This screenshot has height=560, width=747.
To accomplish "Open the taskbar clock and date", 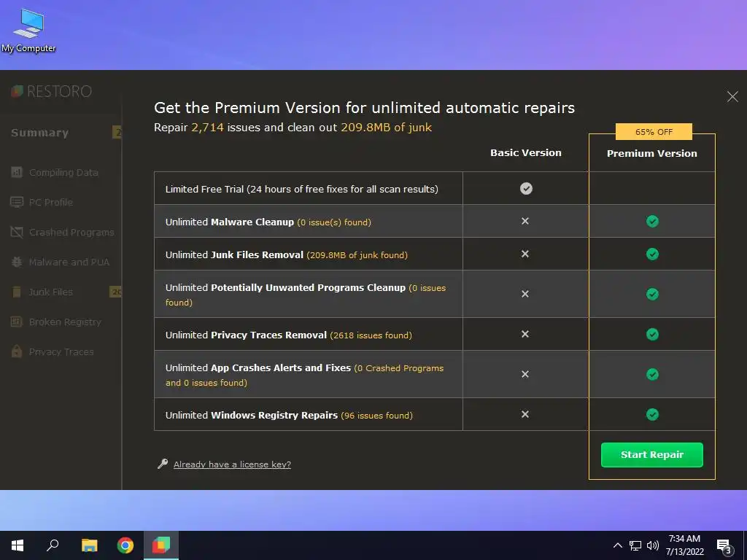I will [684, 545].
